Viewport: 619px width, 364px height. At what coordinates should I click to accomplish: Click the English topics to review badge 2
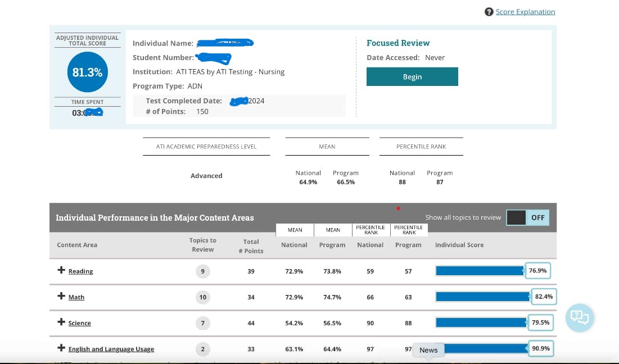tap(202, 349)
